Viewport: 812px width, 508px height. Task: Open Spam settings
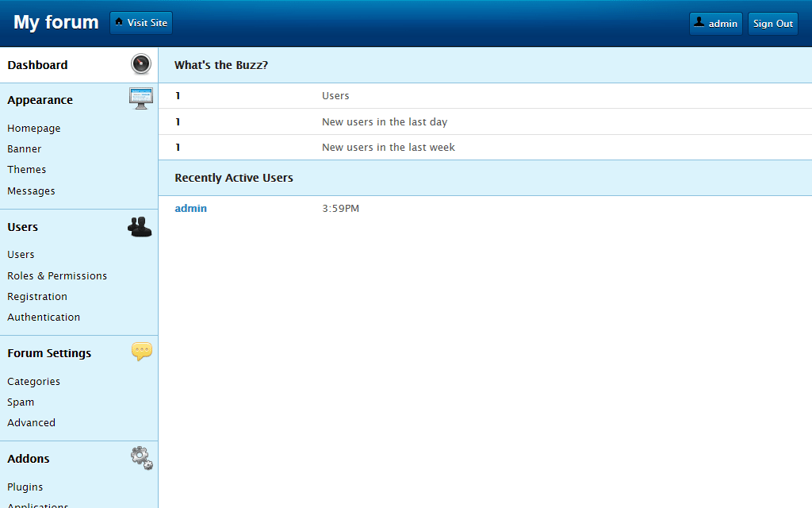tap(21, 402)
